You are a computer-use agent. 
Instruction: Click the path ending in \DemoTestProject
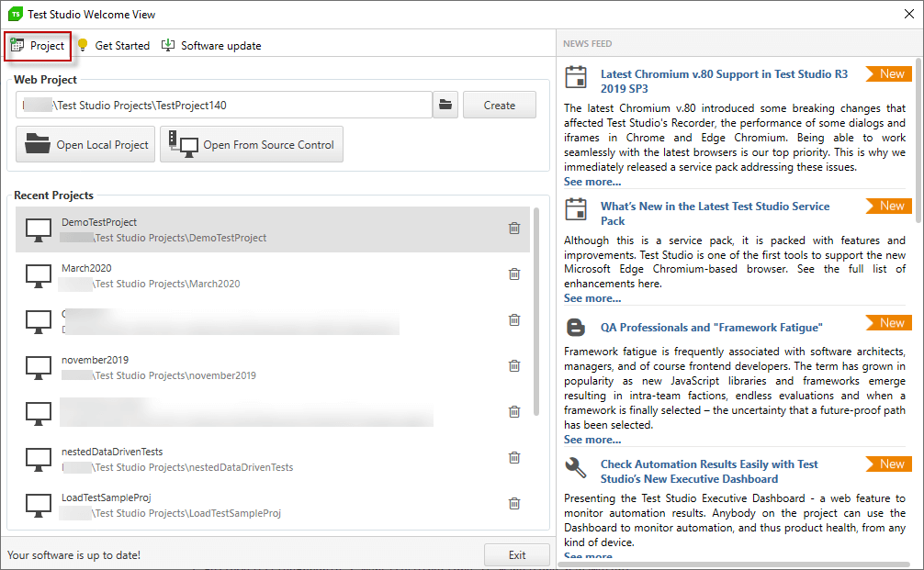coord(163,238)
